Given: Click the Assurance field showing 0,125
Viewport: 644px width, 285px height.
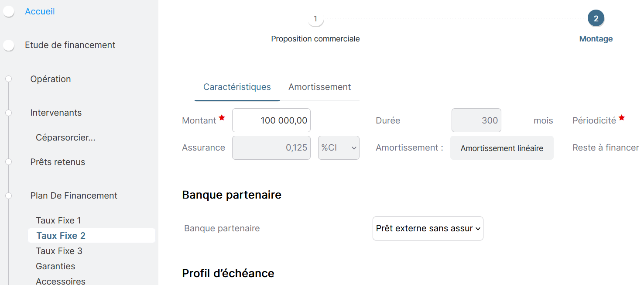Looking at the screenshot, I should [x=271, y=148].
